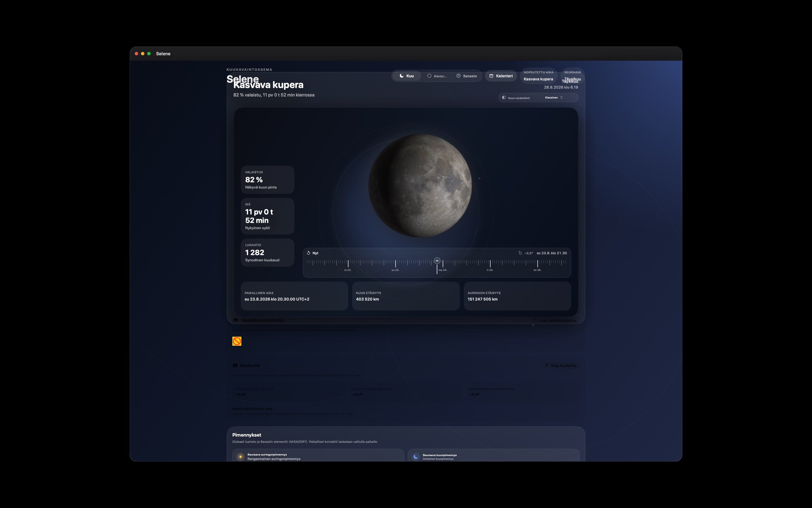
Task: Click the Kuukartta section title
Action: (250, 365)
